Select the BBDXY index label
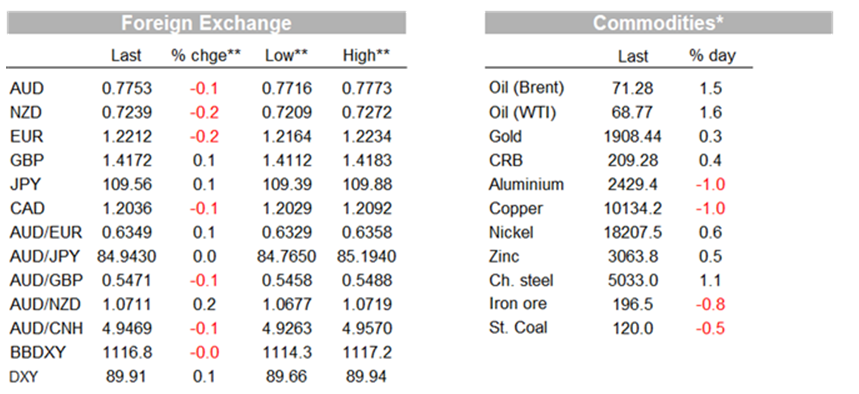 38,352
